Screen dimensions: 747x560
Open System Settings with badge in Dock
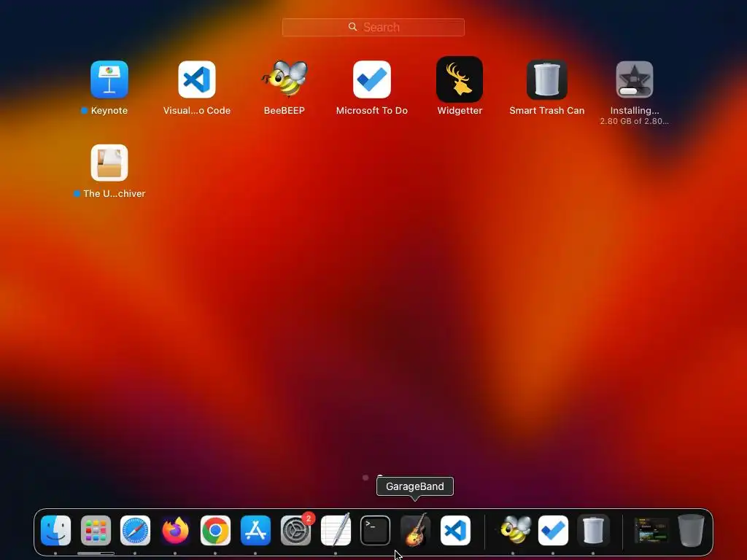coord(295,531)
